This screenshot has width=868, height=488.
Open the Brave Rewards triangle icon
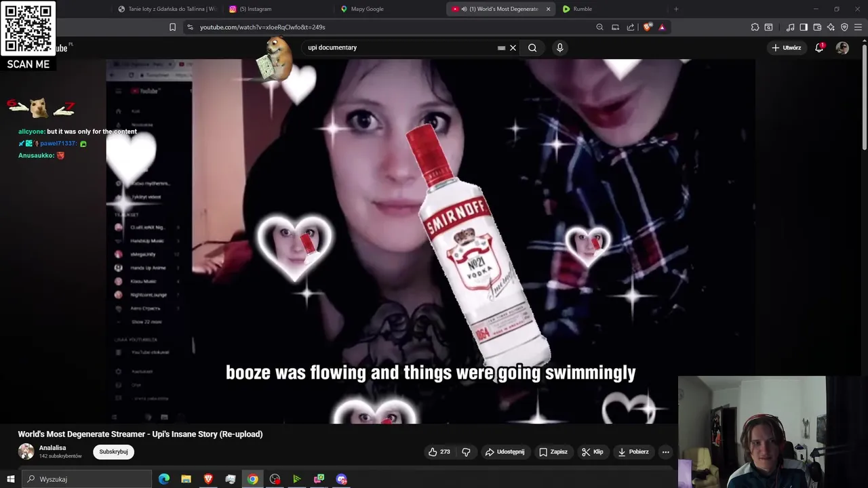tap(662, 27)
